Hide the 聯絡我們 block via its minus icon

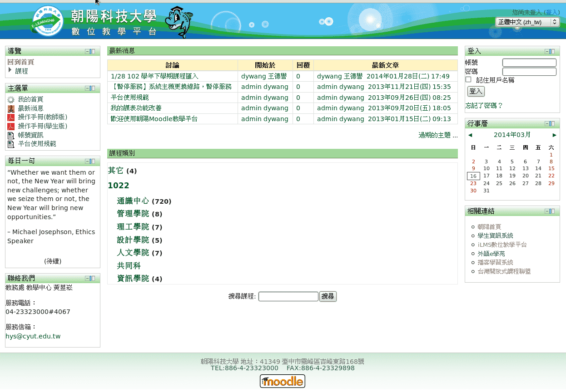tap(87, 278)
